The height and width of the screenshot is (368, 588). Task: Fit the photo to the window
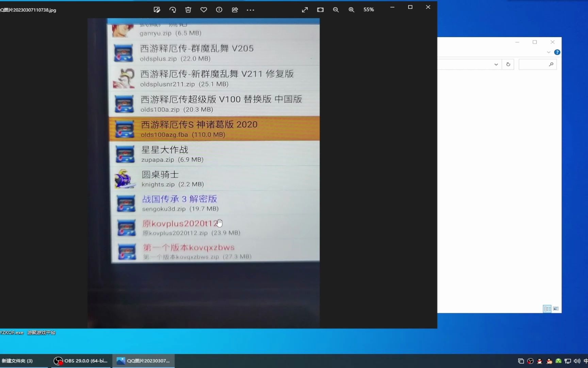click(x=321, y=10)
